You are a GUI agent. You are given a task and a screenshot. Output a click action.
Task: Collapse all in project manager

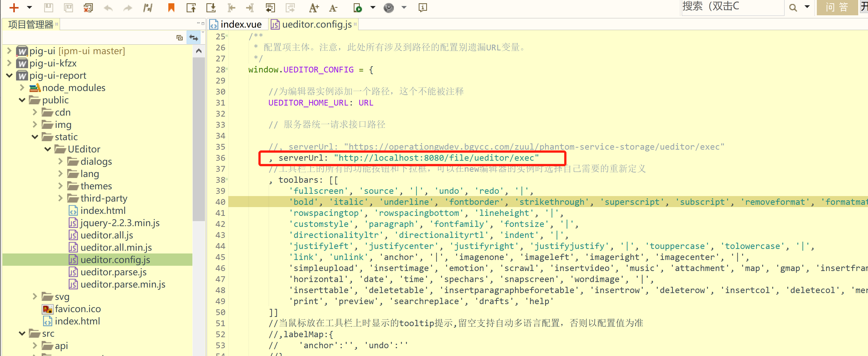coord(180,38)
